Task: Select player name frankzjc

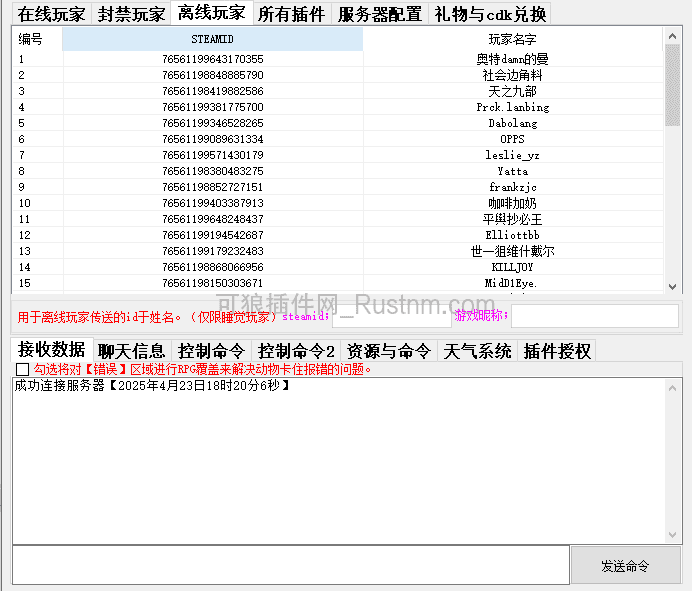Action: [x=513, y=187]
